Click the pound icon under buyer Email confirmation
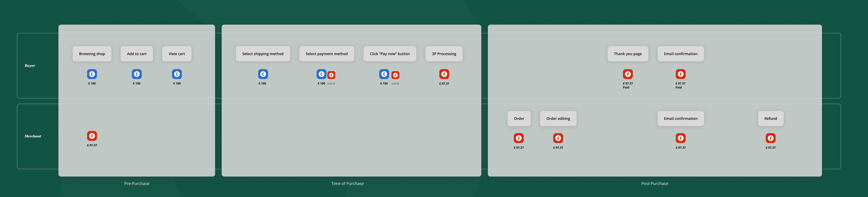The width and height of the screenshot is (868, 197). pos(681,74)
